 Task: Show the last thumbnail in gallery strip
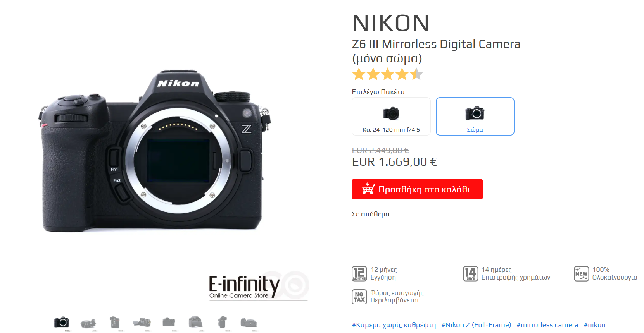(x=249, y=323)
